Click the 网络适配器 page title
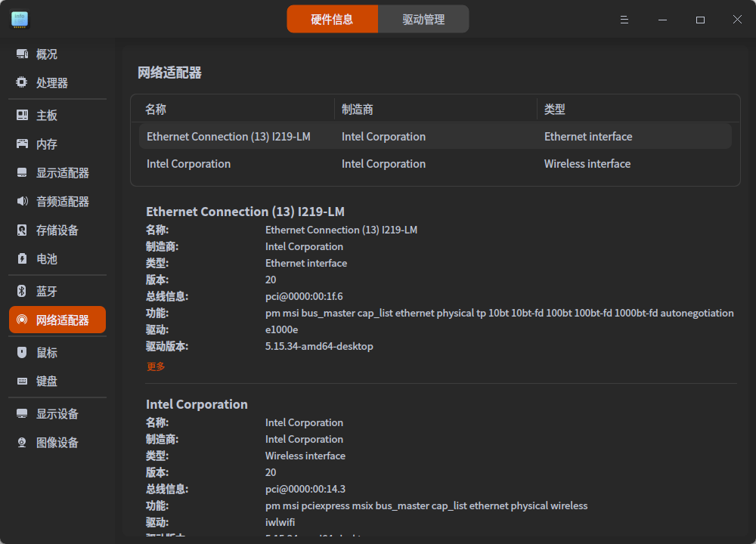 169,73
